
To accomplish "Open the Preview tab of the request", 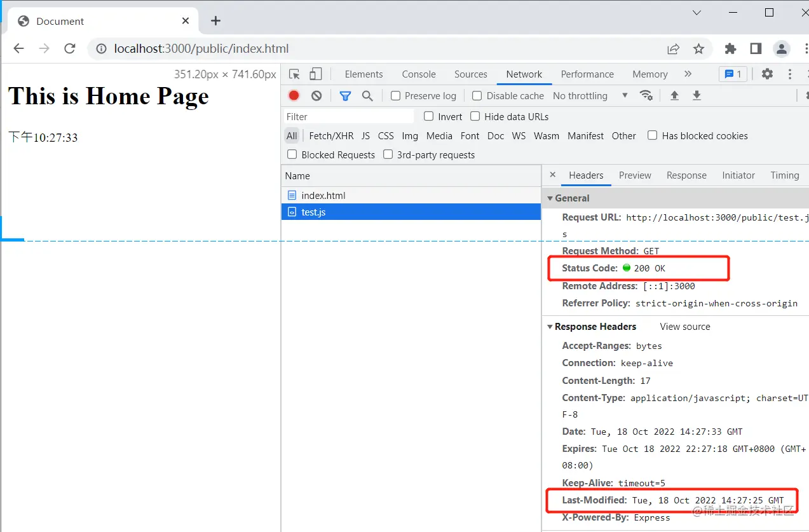I will coord(635,175).
